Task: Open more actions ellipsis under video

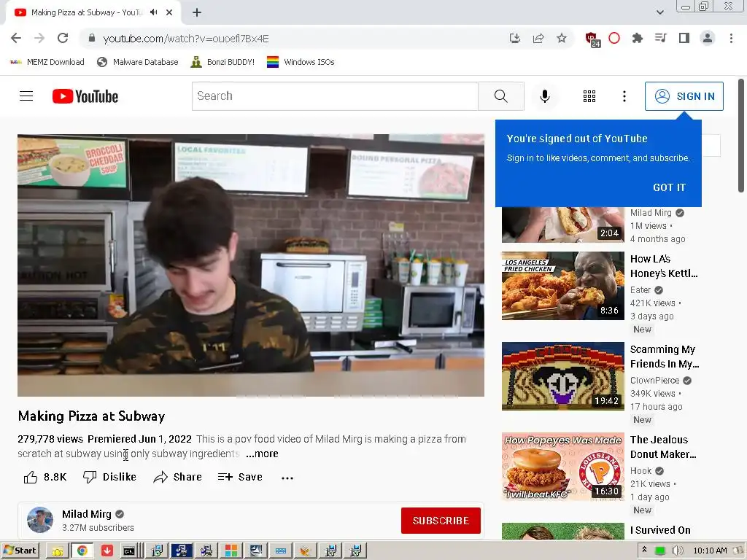Action: [x=287, y=478]
